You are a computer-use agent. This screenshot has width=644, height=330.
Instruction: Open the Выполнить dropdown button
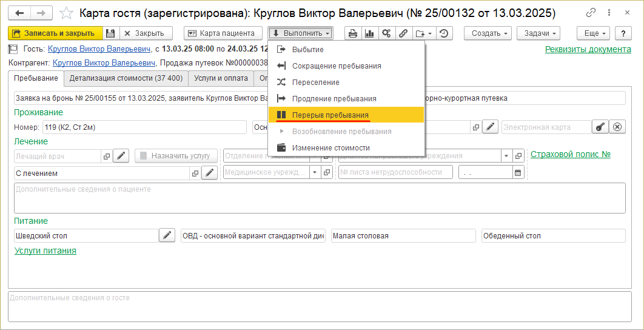click(301, 33)
